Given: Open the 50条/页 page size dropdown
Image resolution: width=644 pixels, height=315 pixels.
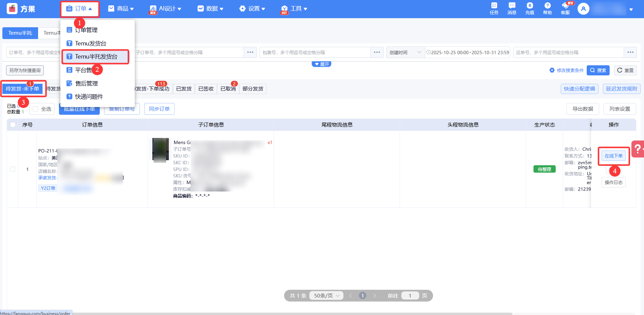Looking at the screenshot, I should pos(326,296).
